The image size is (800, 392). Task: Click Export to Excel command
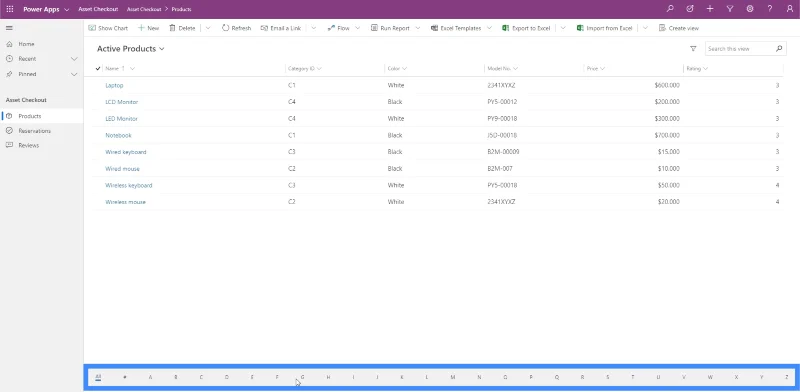[x=526, y=28]
